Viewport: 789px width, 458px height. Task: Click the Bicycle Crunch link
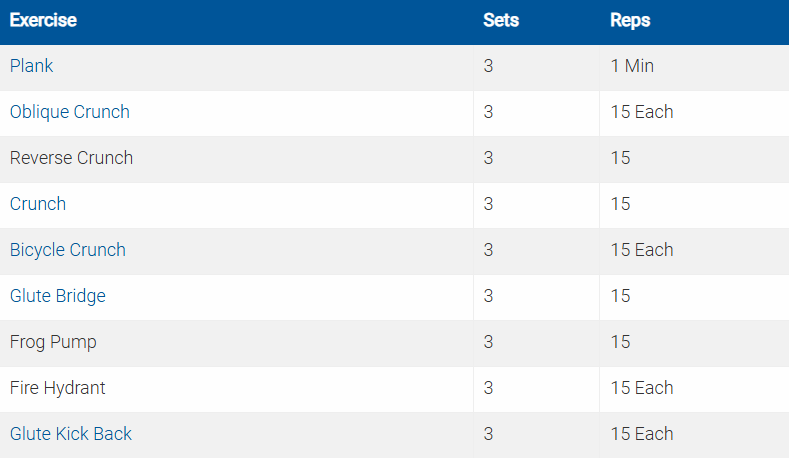(x=68, y=250)
